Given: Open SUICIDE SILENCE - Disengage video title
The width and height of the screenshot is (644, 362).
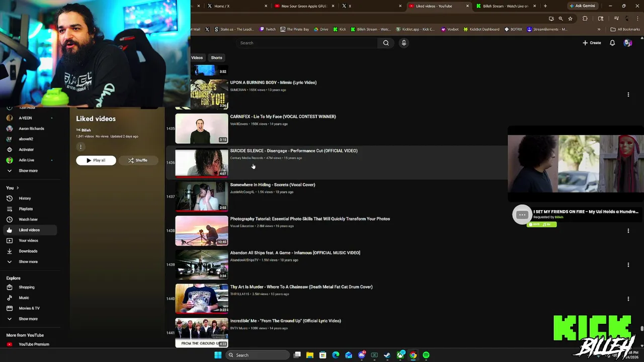Looking at the screenshot, I should [294, 151].
